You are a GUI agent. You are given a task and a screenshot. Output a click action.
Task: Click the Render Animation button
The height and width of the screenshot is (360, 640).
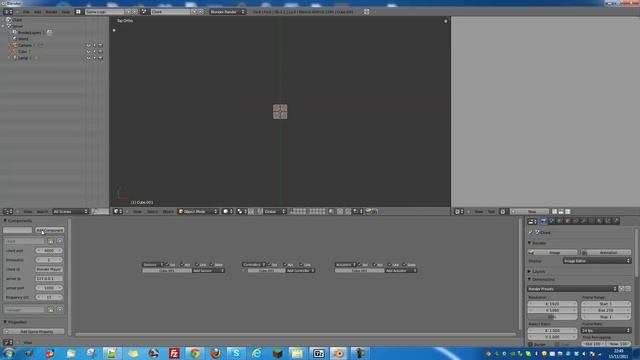[x=606, y=253]
